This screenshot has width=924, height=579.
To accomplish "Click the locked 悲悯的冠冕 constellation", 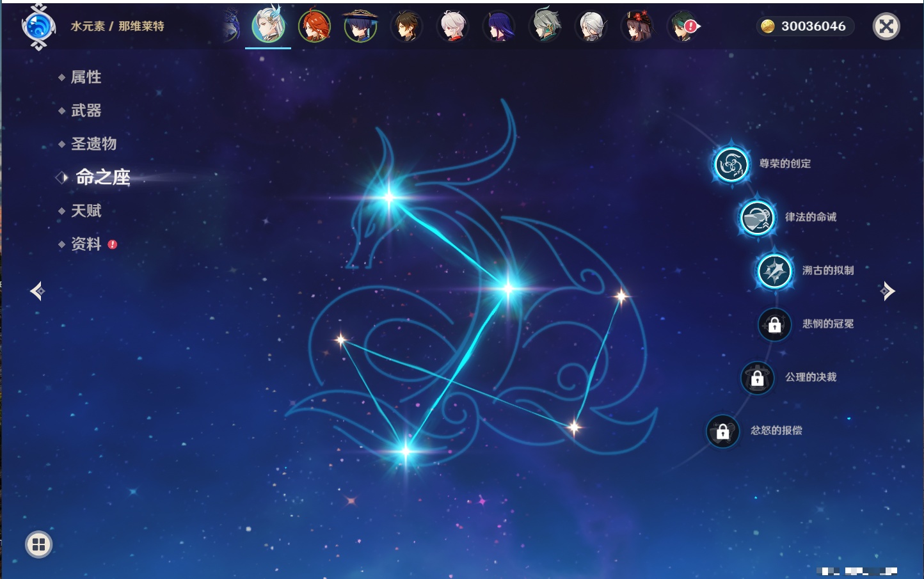I will (775, 324).
